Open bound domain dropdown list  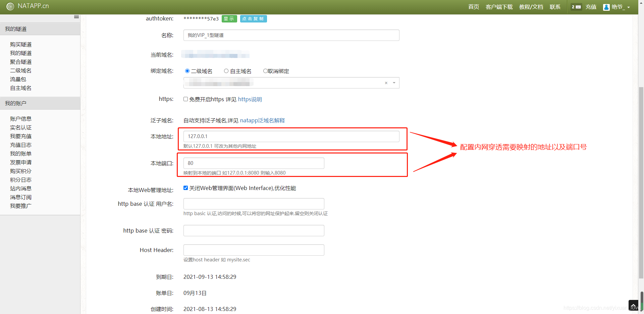point(394,83)
